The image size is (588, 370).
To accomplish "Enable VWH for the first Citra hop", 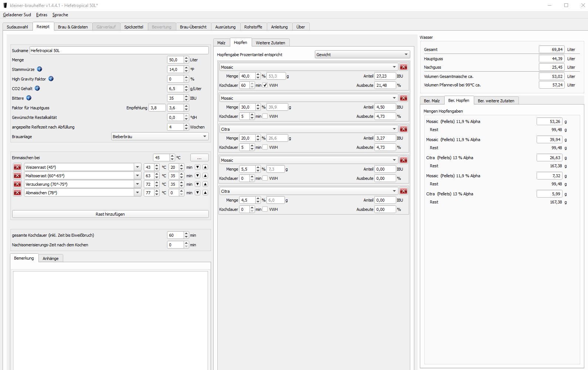I will click(265, 147).
